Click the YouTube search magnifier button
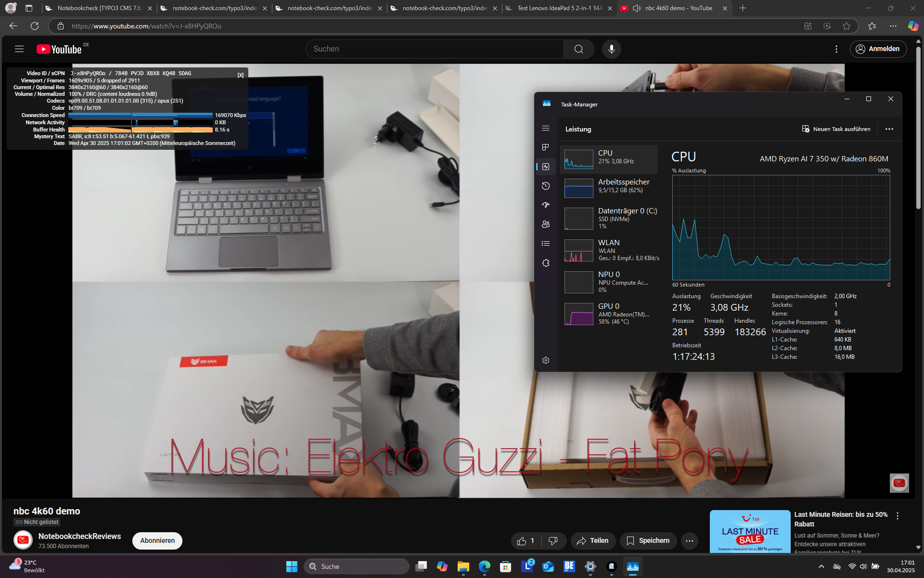 point(578,49)
